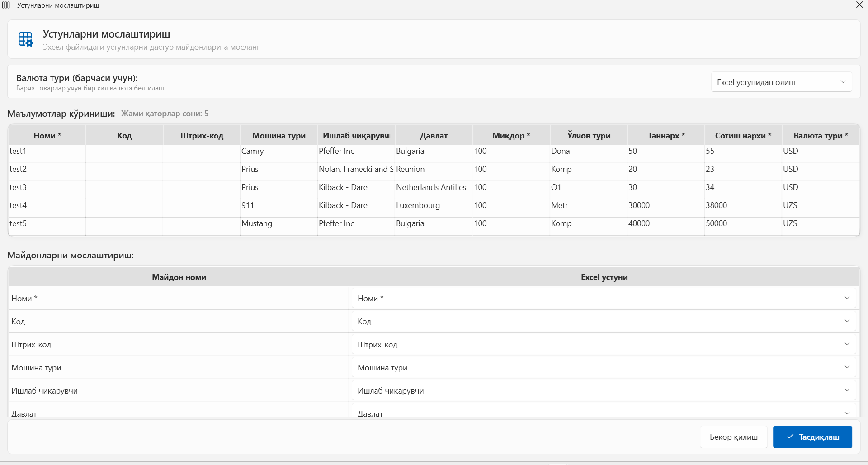Image resolution: width=868 pixels, height=465 pixels.
Task: Click the 'Майдон номи' mapping column header
Action: point(179,277)
